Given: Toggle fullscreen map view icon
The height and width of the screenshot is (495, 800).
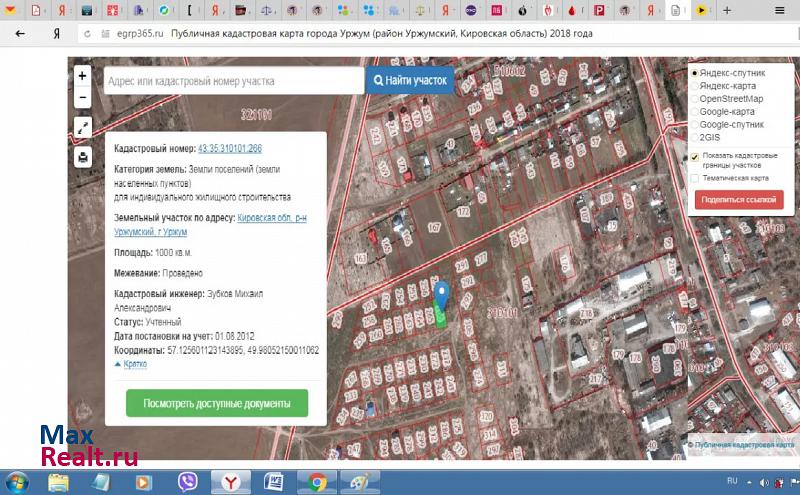Looking at the screenshot, I should click(82, 128).
